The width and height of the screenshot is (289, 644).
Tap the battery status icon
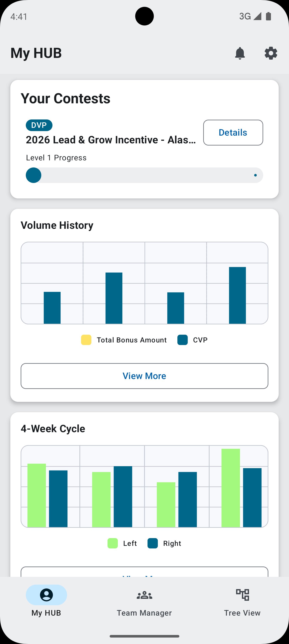point(269,16)
